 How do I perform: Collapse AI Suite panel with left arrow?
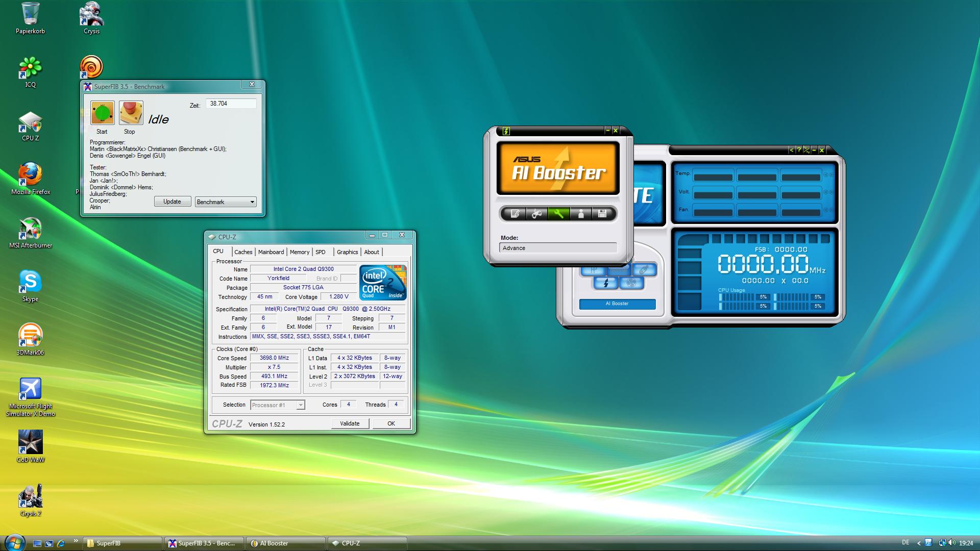pos(792,150)
